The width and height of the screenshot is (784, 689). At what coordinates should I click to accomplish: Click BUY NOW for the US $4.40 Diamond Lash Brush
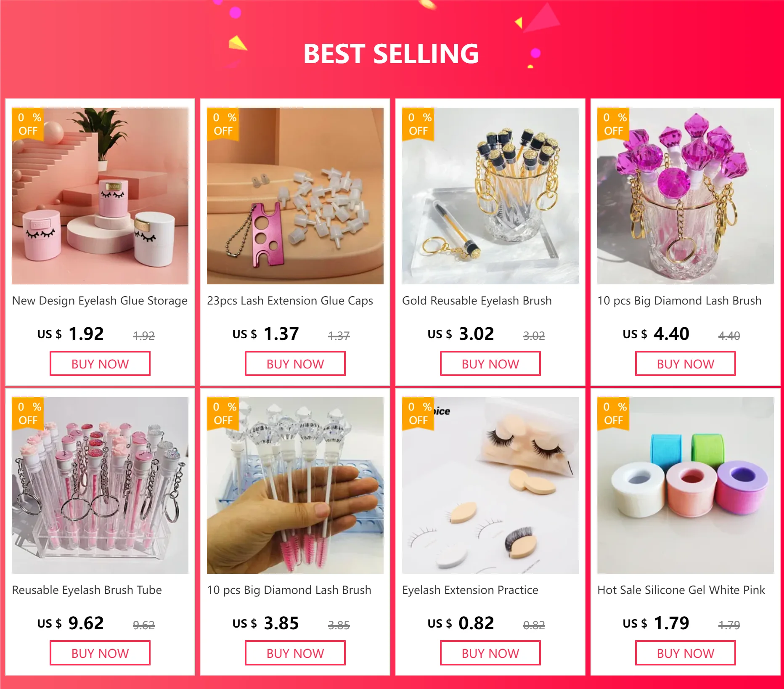point(686,364)
